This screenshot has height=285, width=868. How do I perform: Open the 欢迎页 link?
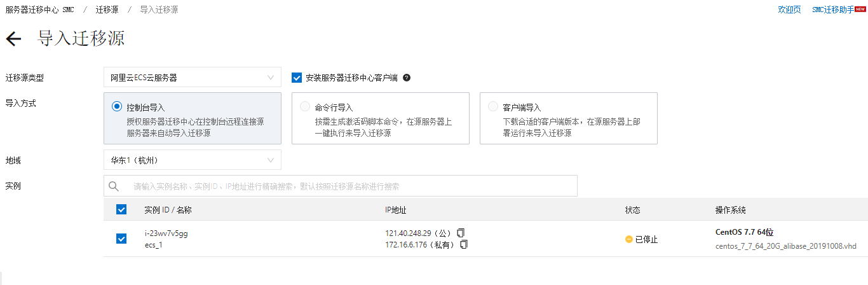[x=789, y=10]
